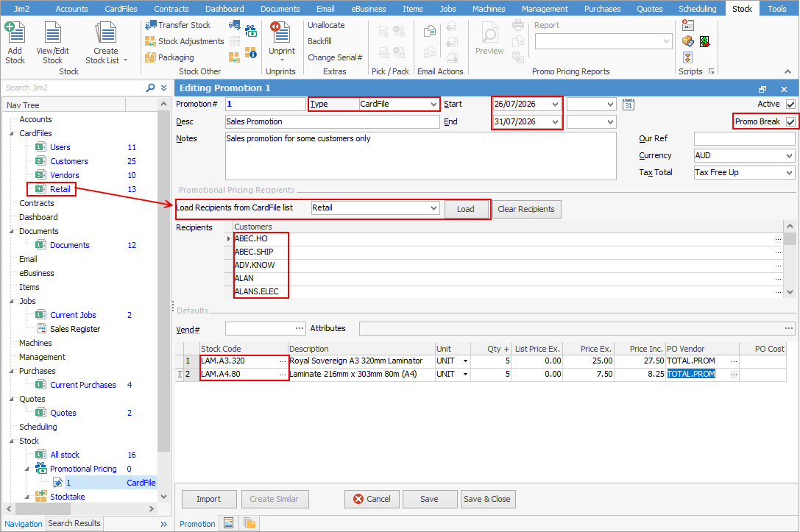Click the Clear Recipients button

(x=526, y=209)
